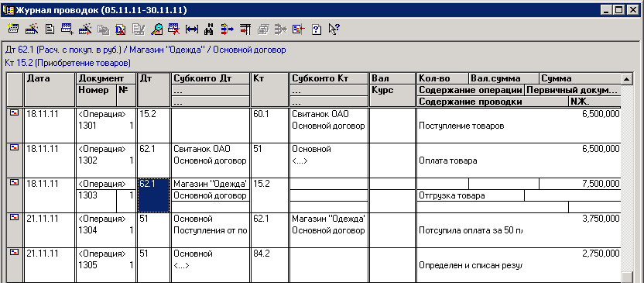The width and height of the screenshot is (644, 283).
Task: Click the wand icon with red plus
Action: click(x=84, y=29)
